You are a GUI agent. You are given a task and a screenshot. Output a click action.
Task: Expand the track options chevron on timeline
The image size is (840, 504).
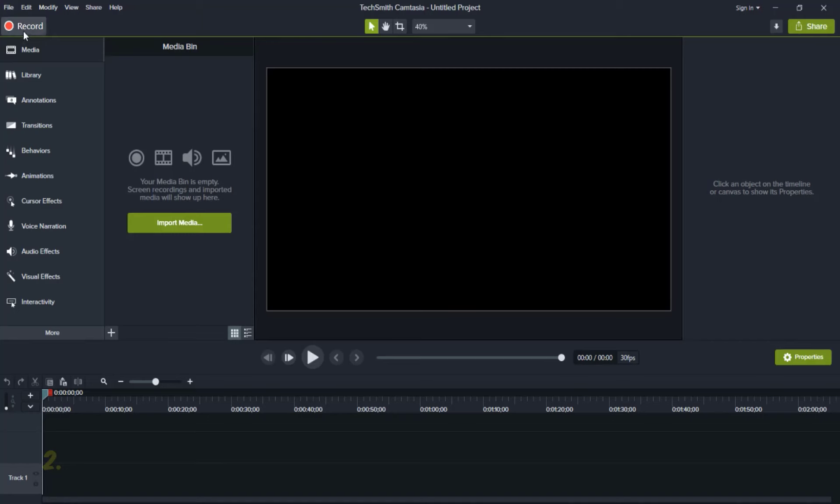pyautogui.click(x=30, y=406)
